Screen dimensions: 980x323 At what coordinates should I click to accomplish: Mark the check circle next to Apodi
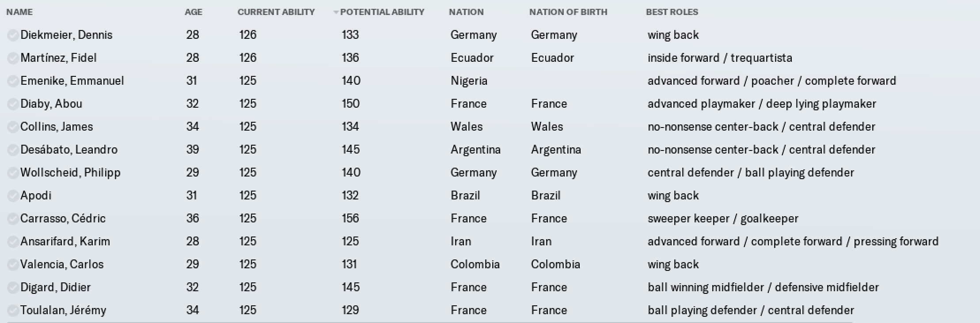(x=13, y=196)
